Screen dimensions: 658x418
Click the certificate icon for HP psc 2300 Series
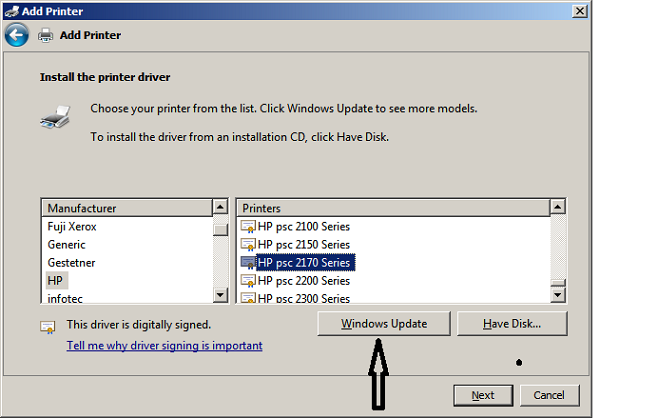248,298
